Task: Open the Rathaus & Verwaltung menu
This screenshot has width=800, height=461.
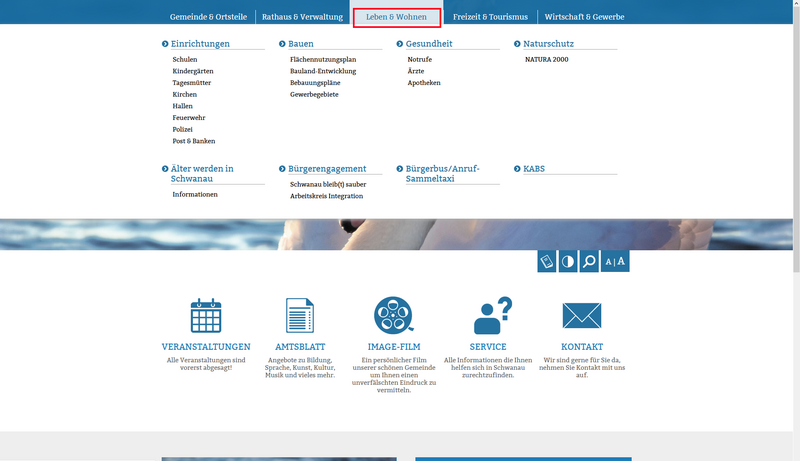Action: [x=300, y=17]
